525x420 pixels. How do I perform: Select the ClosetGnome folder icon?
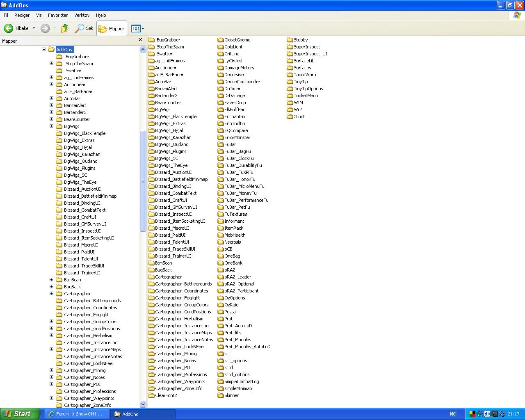tap(221, 40)
